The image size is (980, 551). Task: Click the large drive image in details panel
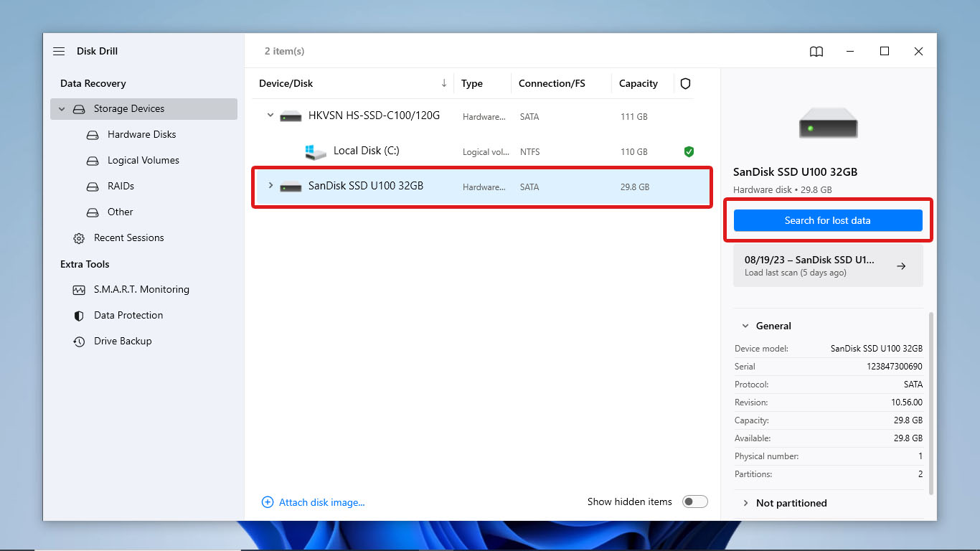click(x=829, y=123)
